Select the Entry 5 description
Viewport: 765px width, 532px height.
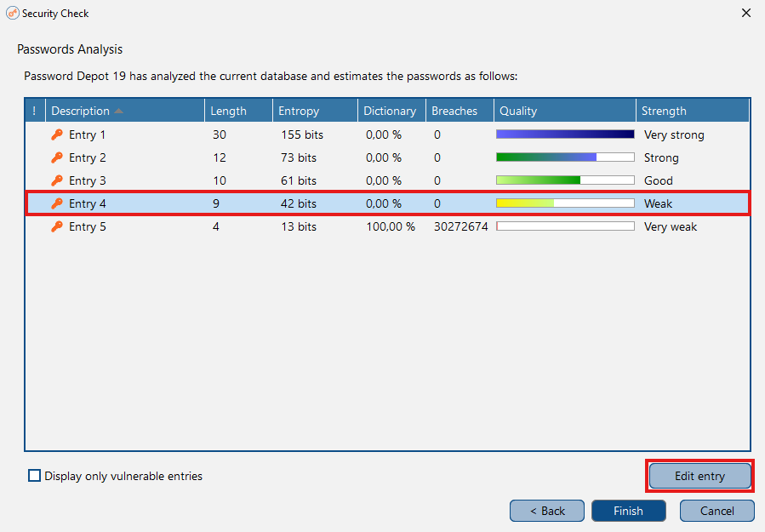[87, 226]
